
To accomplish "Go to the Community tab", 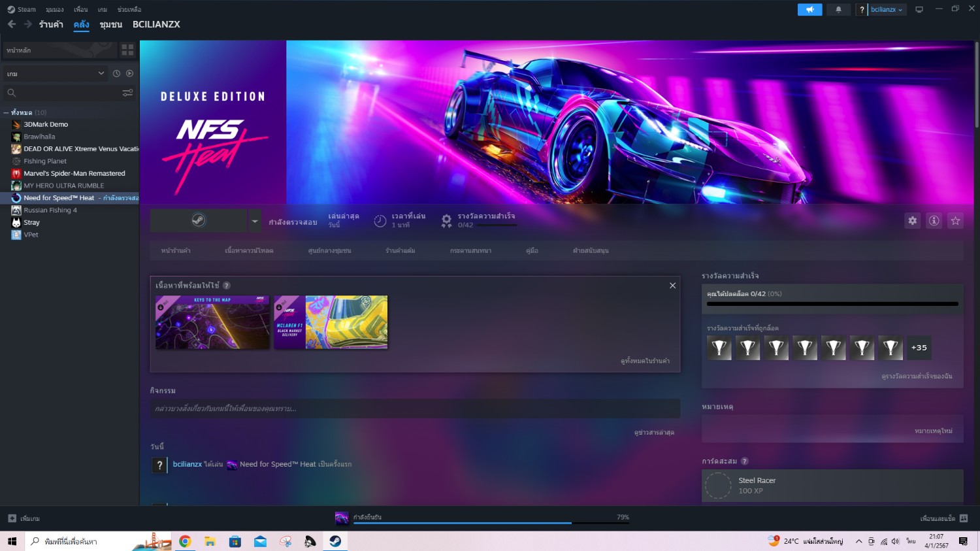I will [x=111, y=24].
